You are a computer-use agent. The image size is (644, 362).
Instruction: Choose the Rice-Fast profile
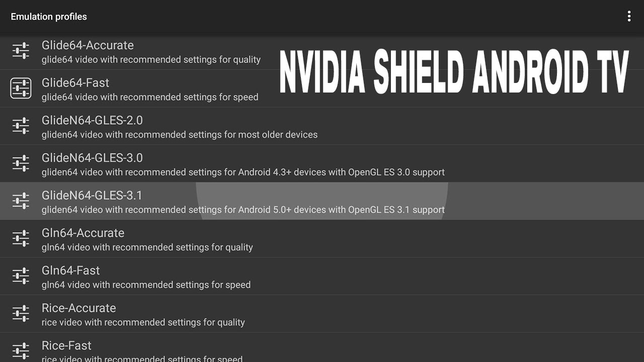click(322, 347)
